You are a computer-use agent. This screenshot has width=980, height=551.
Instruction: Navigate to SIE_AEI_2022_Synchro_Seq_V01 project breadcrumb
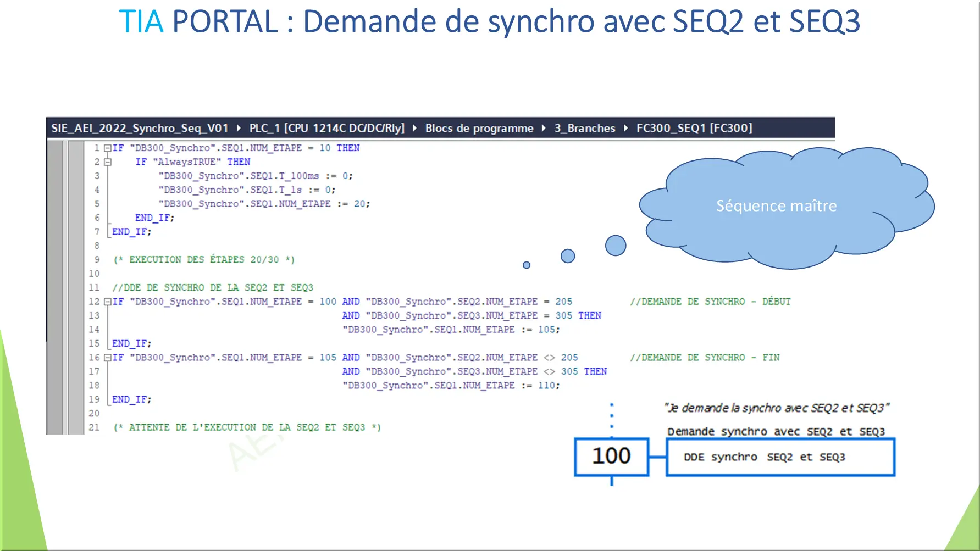140,128
